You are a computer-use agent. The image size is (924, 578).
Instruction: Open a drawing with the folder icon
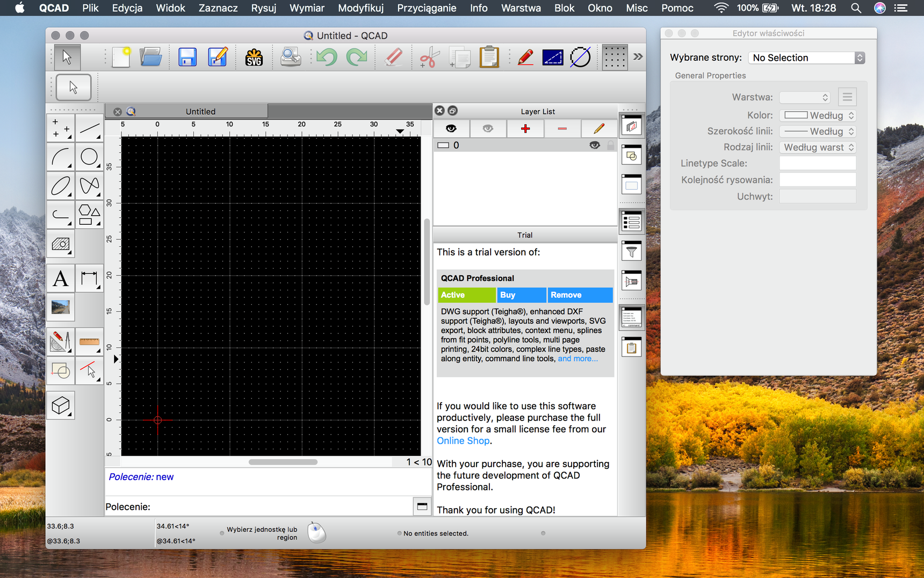tap(151, 57)
